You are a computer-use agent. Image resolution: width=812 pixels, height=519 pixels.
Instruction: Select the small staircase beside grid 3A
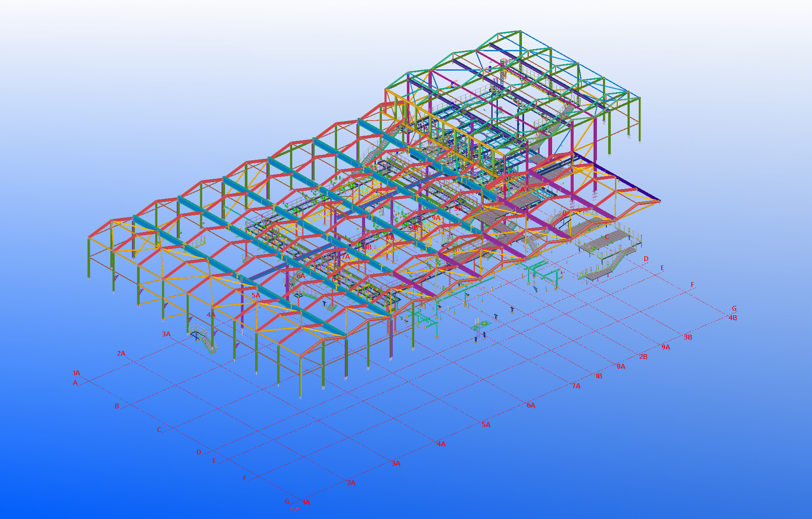coord(203,337)
